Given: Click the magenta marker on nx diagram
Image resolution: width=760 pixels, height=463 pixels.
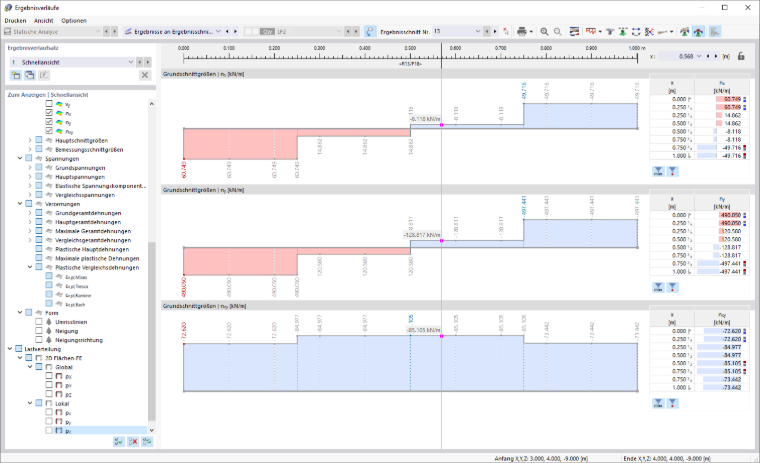Looking at the screenshot, I should point(442,125).
